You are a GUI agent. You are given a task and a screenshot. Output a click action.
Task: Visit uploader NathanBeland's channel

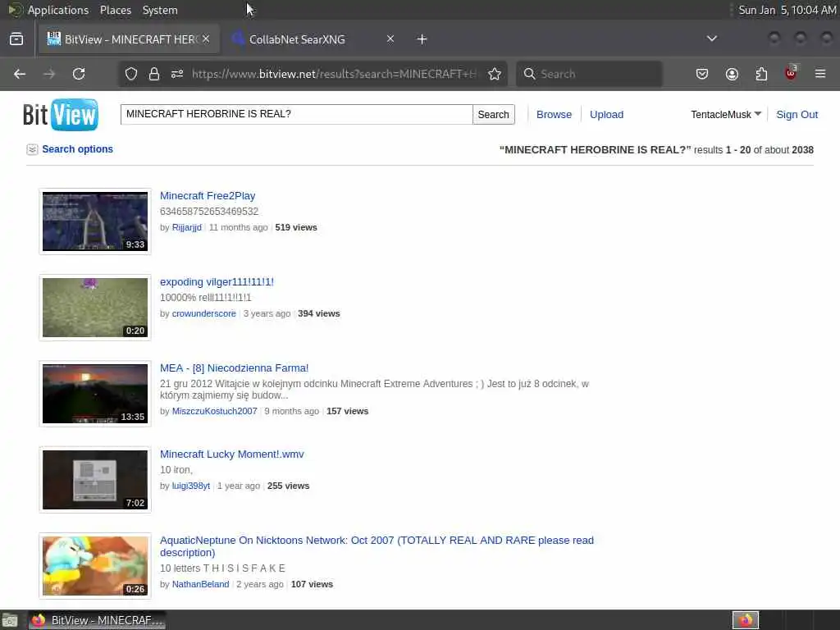pyautogui.click(x=200, y=584)
